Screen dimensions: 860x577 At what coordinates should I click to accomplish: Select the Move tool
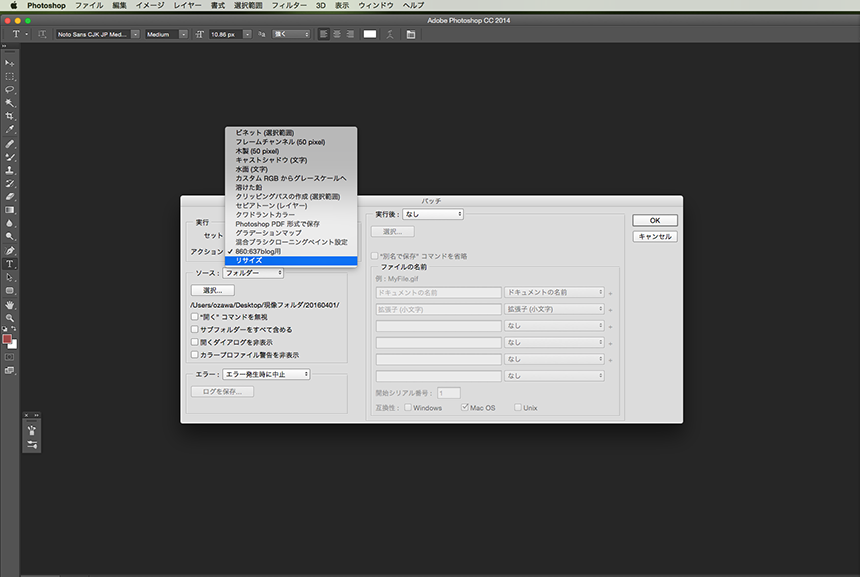pyautogui.click(x=10, y=63)
